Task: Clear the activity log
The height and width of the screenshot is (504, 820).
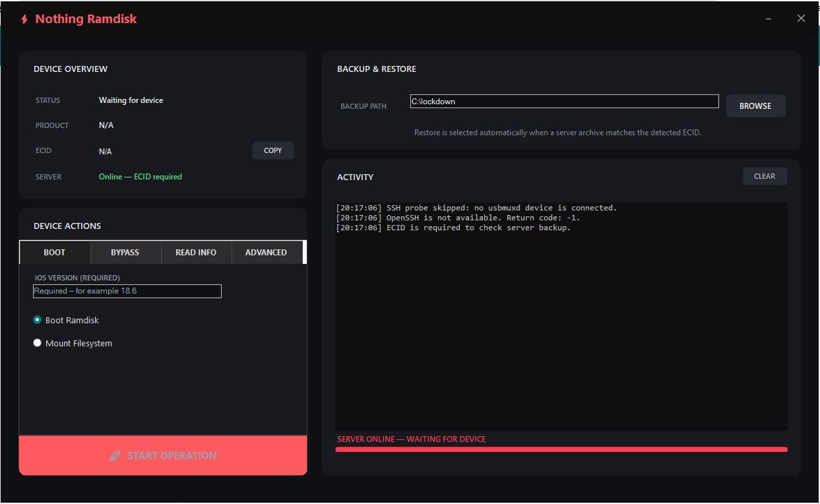Action: point(765,176)
